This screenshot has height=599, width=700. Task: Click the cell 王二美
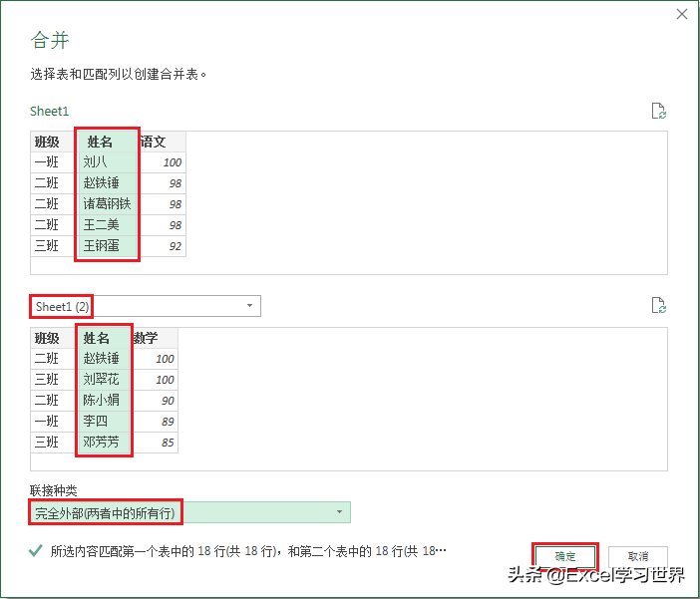tap(107, 225)
